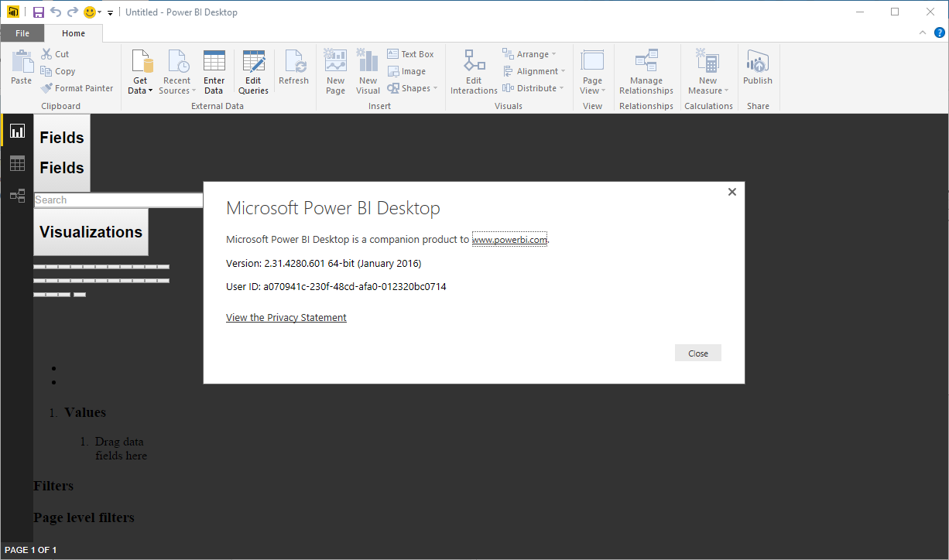Click the Power BI app icon in title bar
Viewport: 949px width, 560px height.
tap(13, 12)
